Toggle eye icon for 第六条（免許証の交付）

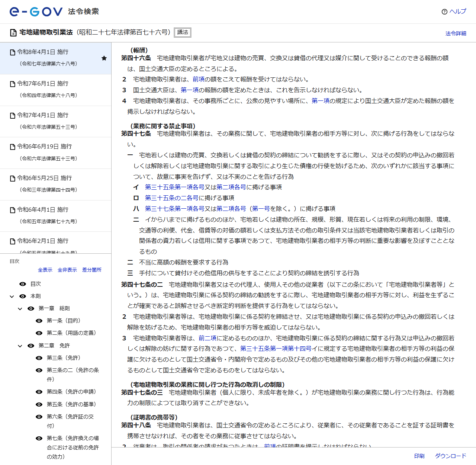[x=39, y=417]
